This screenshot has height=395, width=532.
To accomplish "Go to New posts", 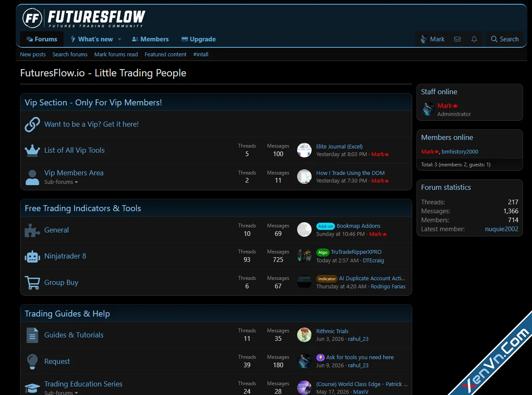I will click(x=33, y=54).
